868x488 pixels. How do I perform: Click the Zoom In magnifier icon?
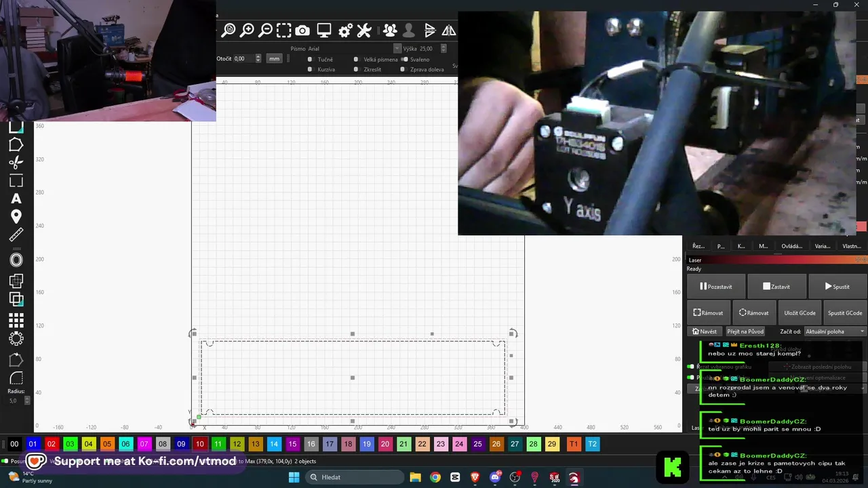click(x=248, y=30)
